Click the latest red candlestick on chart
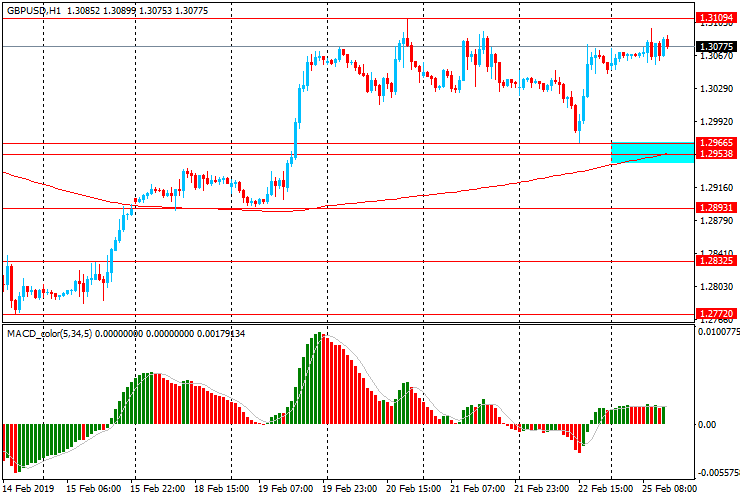 (x=667, y=42)
